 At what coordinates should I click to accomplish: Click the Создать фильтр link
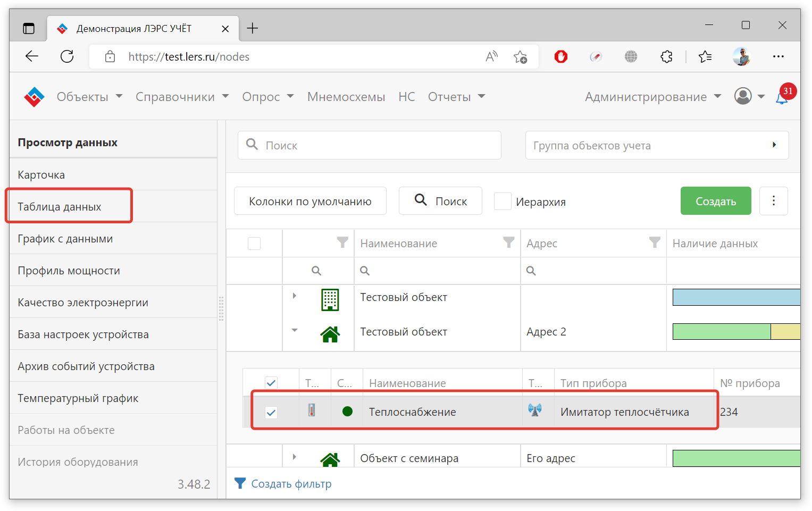click(290, 484)
